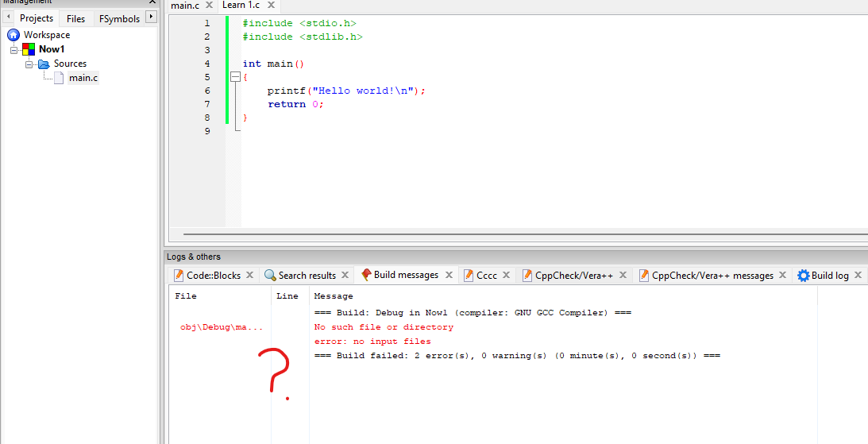Switch to the main.c editor tab

coord(186,6)
